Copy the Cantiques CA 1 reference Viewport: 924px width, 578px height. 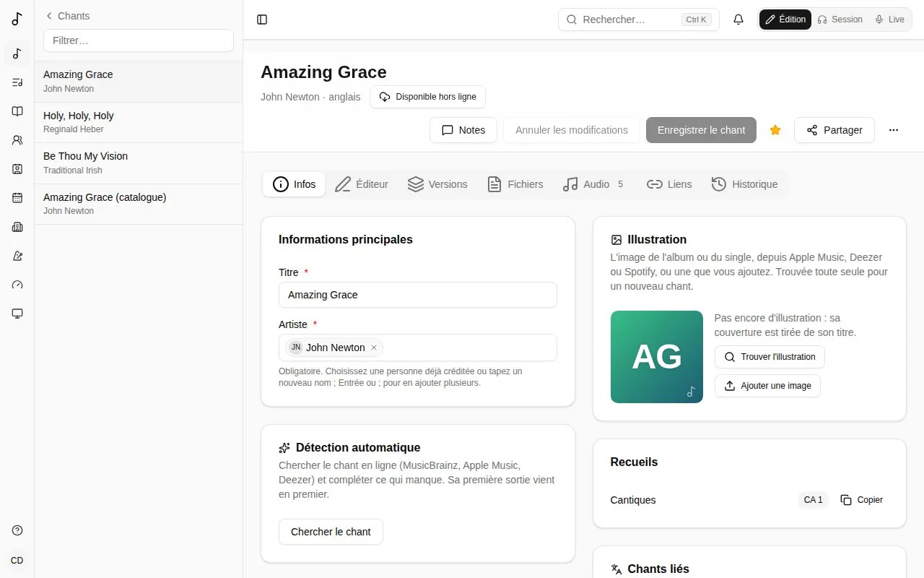coord(862,500)
